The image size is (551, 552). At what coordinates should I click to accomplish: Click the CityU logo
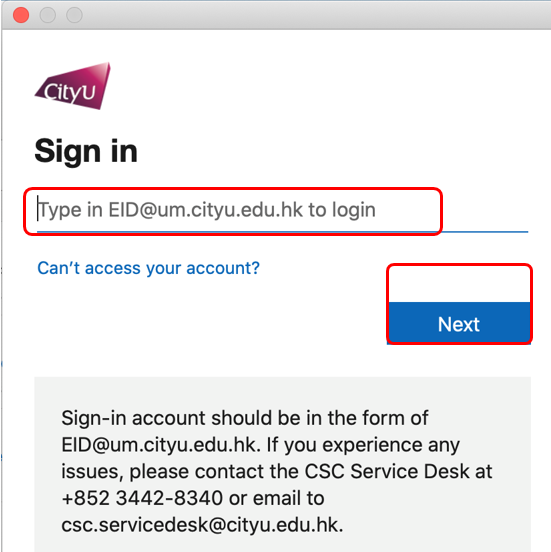coord(73,86)
